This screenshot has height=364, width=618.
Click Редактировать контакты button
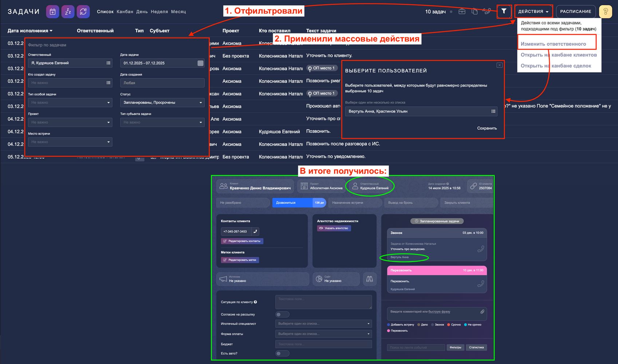242,241
